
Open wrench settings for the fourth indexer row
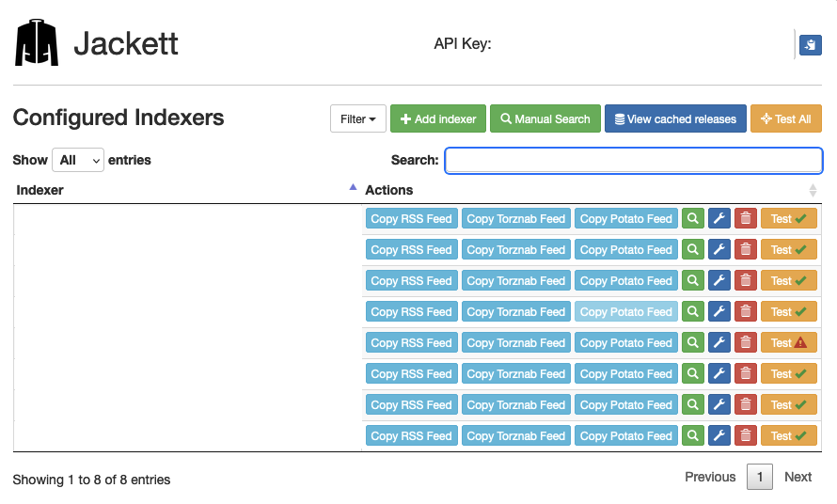pyautogui.click(x=719, y=311)
